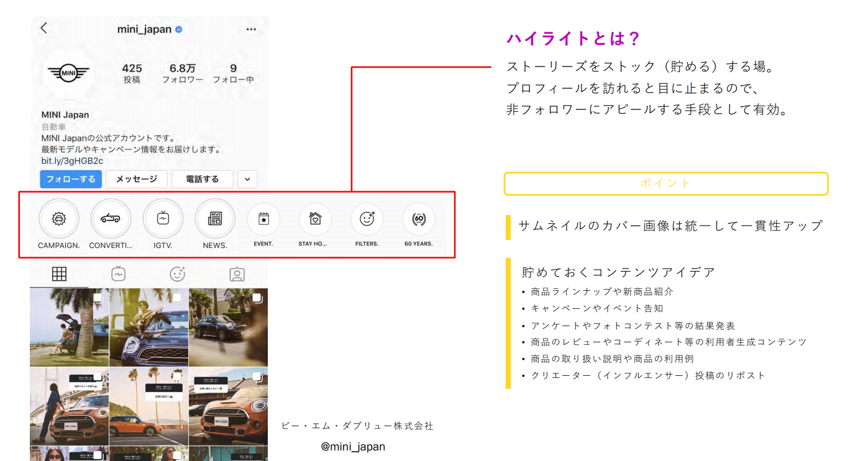Click the ビー・エム・ダブリュー株式会社 caption

357,426
